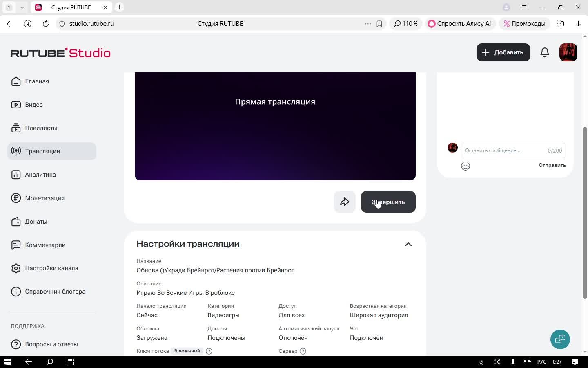This screenshot has height=368, width=588.
Task: Reload the page with refresh icon
Action: pyautogui.click(x=46, y=24)
